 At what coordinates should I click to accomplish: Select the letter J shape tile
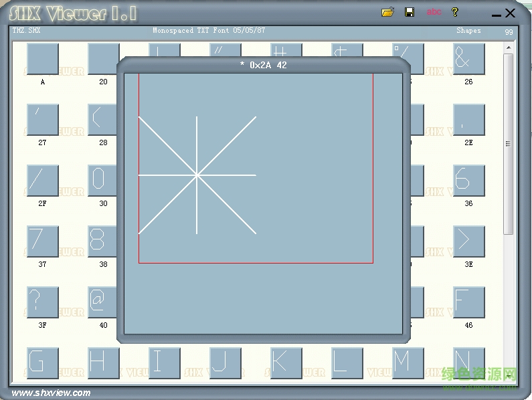pos(226,363)
